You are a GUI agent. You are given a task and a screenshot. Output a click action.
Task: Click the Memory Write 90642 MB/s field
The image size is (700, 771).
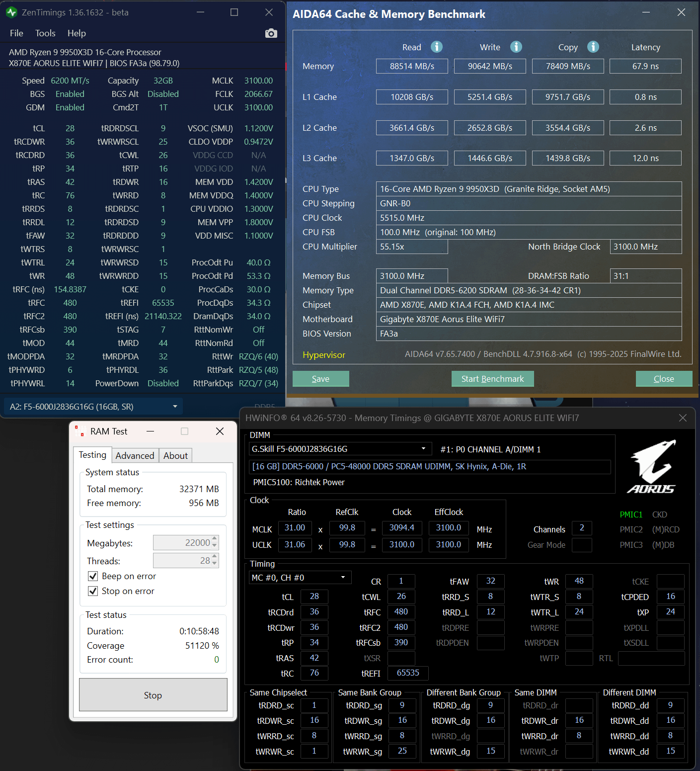(x=490, y=66)
